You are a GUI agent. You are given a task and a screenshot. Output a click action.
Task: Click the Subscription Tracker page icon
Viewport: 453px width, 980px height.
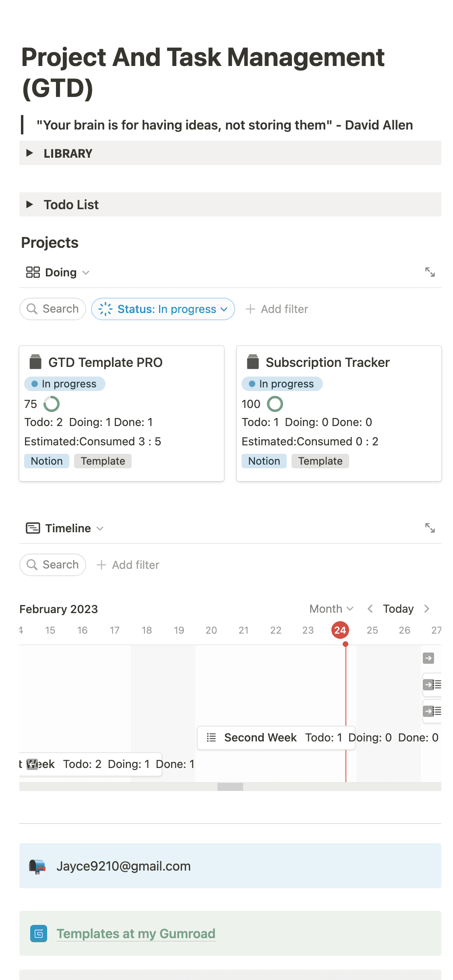pyautogui.click(x=253, y=362)
